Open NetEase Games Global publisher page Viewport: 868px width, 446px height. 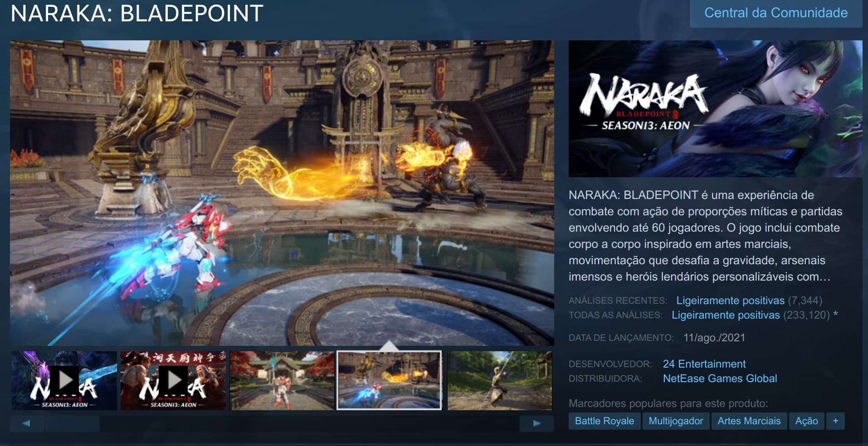[720, 378]
